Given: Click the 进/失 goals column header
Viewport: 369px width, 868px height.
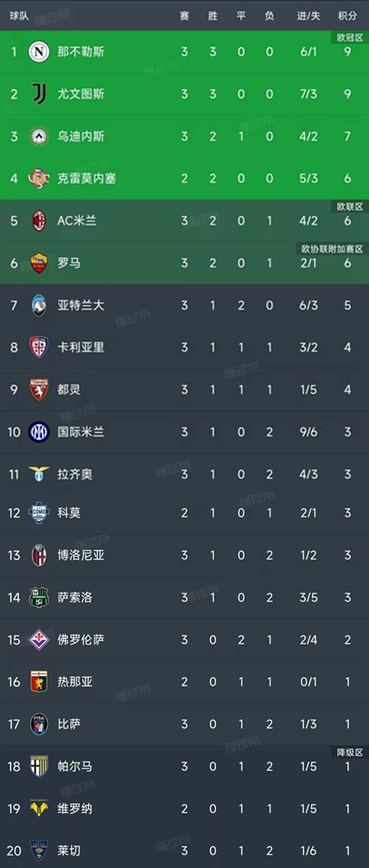Looking at the screenshot, I should [309, 16].
